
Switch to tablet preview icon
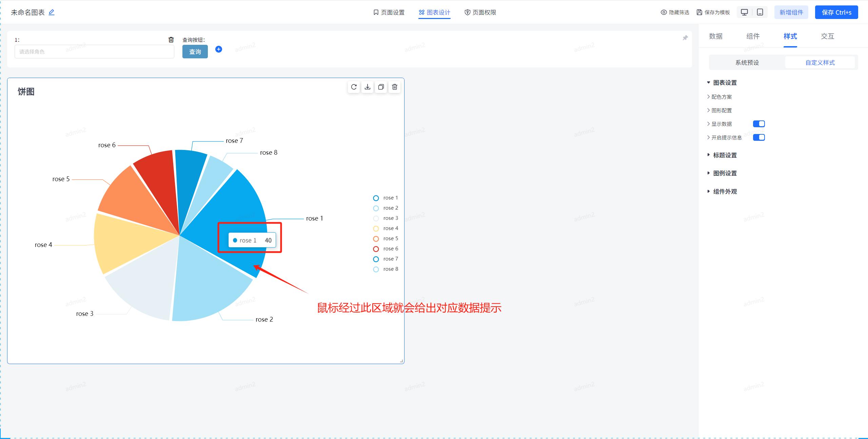(x=760, y=12)
